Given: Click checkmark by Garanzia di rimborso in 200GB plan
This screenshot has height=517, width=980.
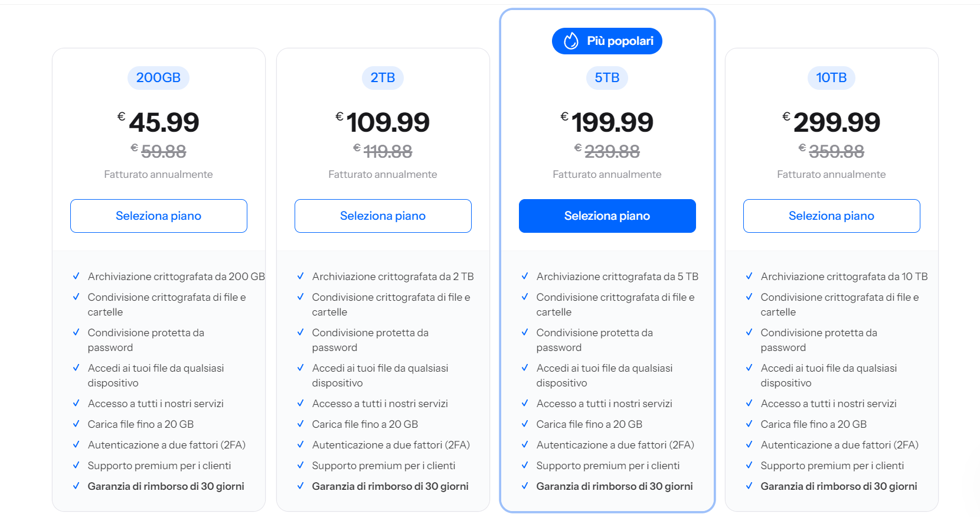Looking at the screenshot, I should [x=76, y=486].
